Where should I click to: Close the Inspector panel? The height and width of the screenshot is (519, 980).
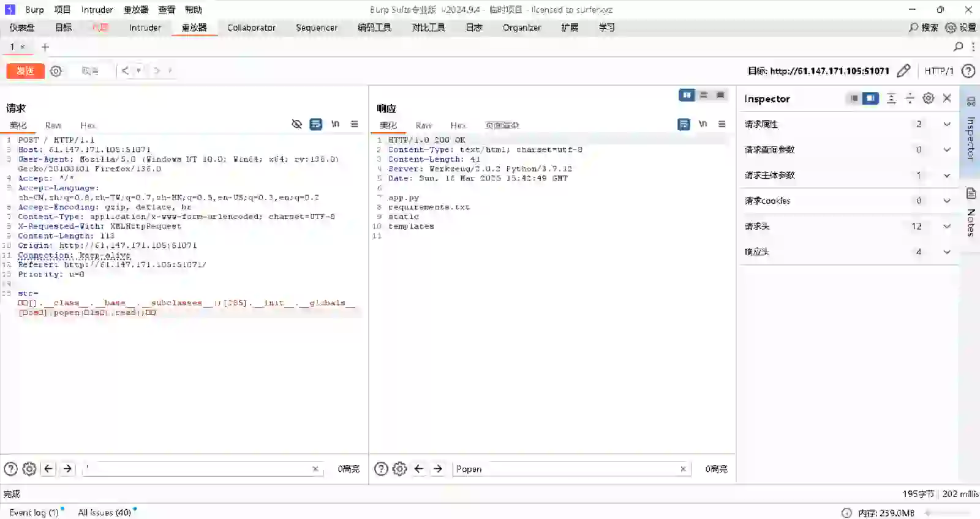pyautogui.click(x=947, y=99)
